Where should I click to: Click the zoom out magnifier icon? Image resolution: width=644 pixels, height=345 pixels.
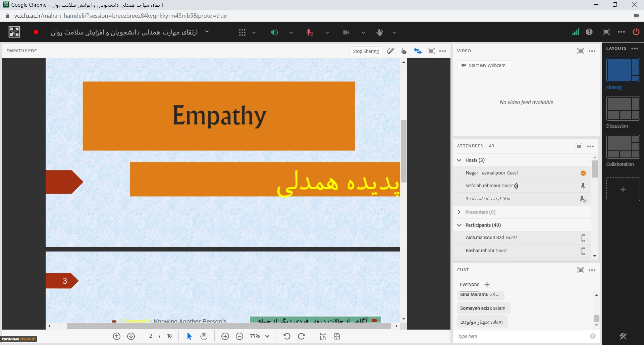[239, 336]
